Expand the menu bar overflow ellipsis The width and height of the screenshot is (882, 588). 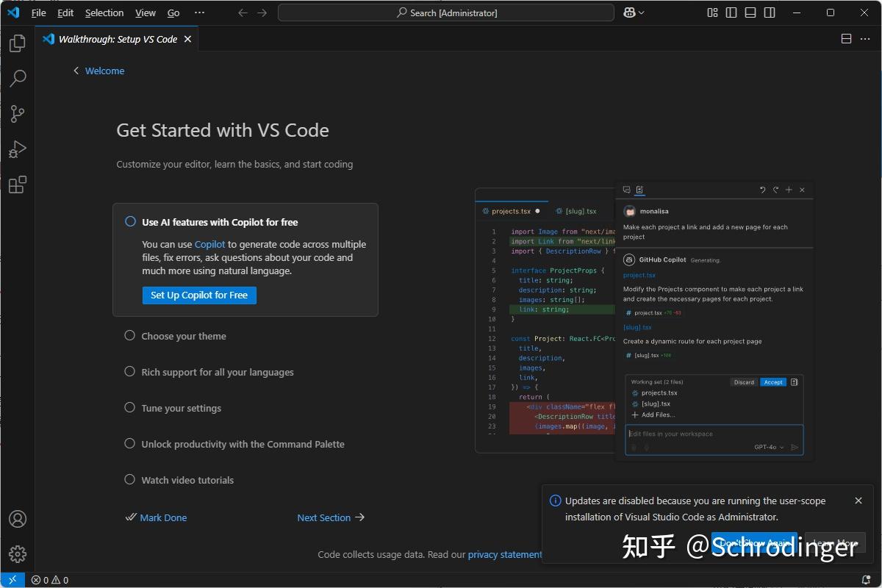coord(199,12)
